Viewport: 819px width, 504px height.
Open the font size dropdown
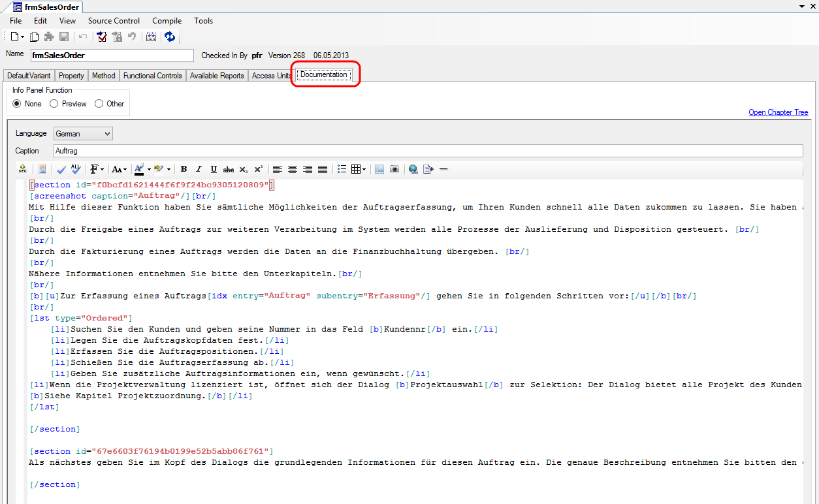click(120, 169)
